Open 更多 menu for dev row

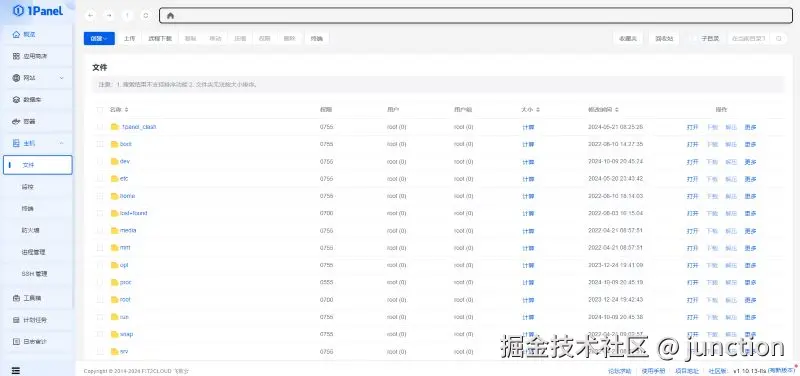coord(750,162)
